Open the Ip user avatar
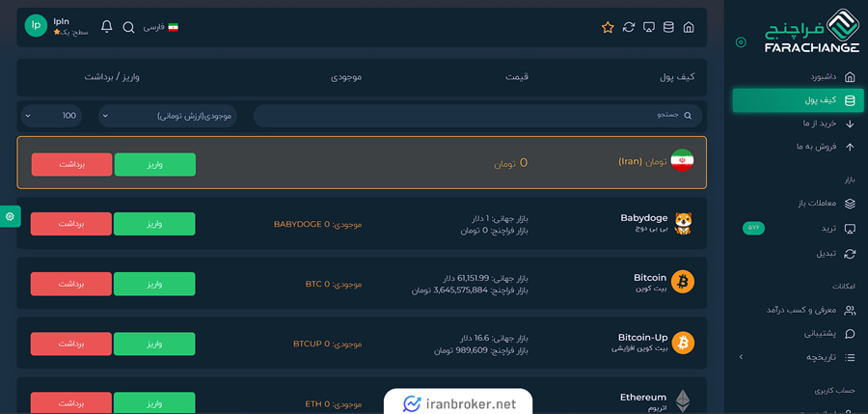868x414 pixels. pyautogui.click(x=36, y=25)
